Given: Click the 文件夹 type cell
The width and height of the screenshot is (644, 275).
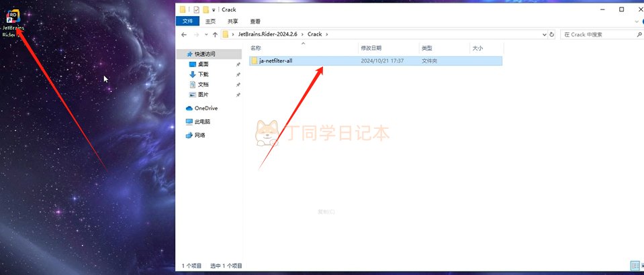Looking at the screenshot, I should click(429, 61).
